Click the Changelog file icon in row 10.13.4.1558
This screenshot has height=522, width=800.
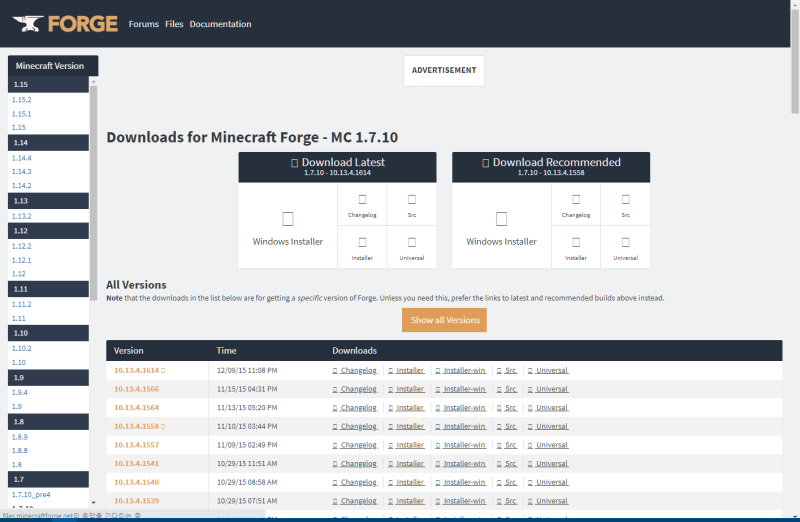coord(335,427)
